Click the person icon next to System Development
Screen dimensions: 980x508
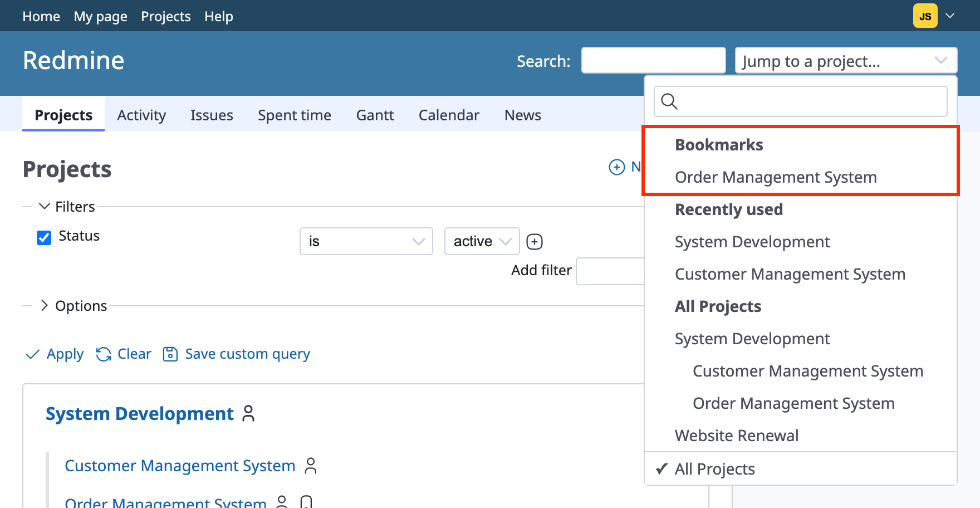coord(248,413)
